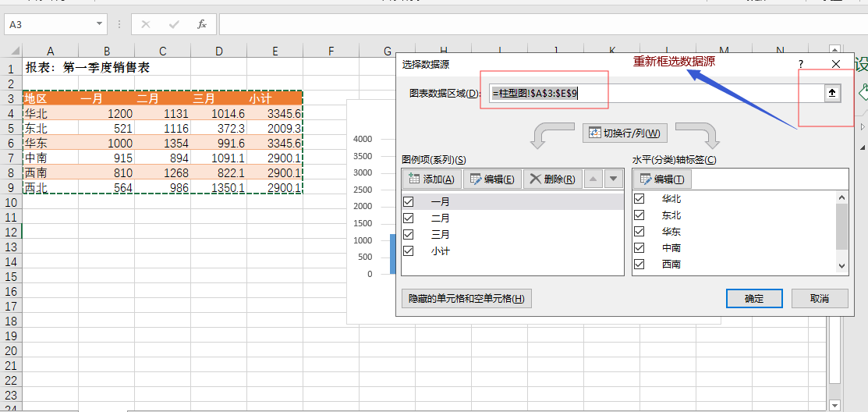Screen dimensions: 868x412
Task: Click the cell containing 372.3
Action: click(219, 129)
